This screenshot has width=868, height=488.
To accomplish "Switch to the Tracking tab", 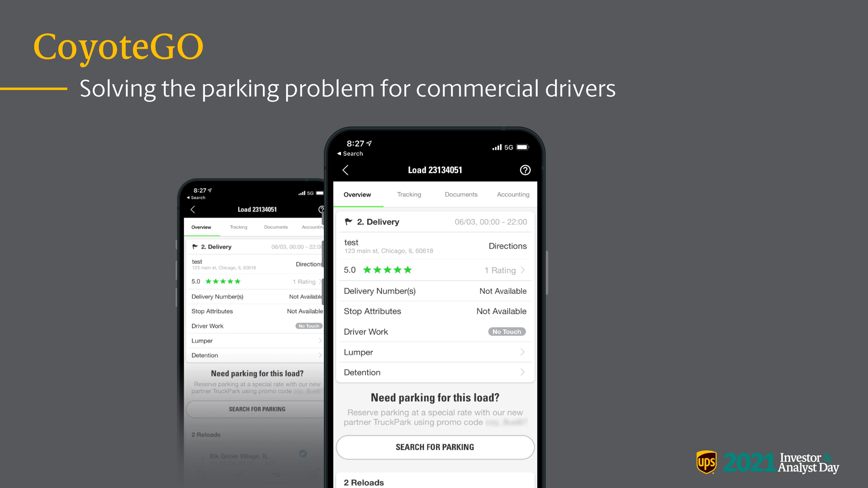I will tap(409, 194).
